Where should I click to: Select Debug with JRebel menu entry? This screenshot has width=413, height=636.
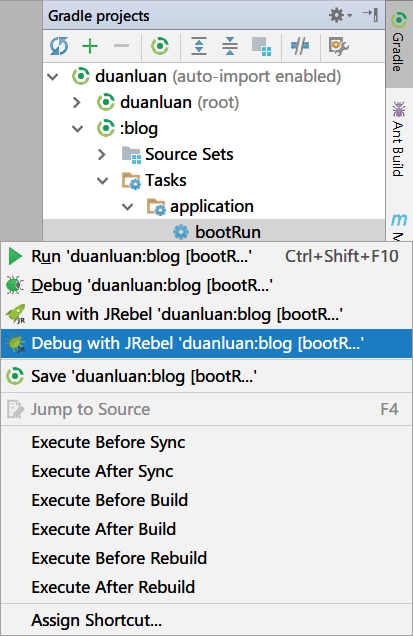[x=206, y=344]
